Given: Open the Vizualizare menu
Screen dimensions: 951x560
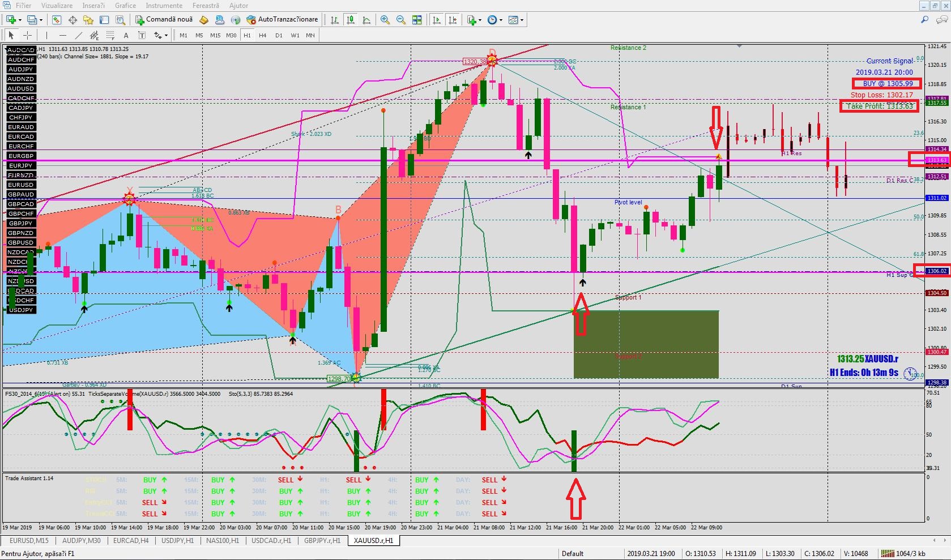Looking at the screenshot, I should [57, 6].
